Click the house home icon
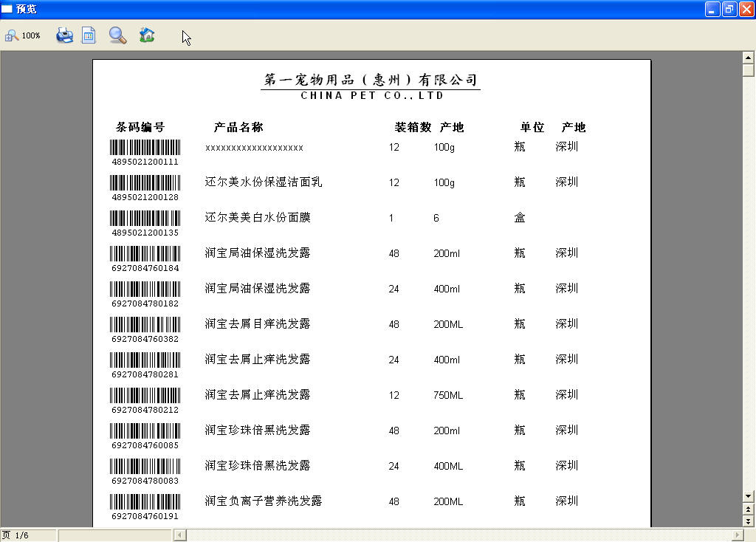 pos(147,35)
